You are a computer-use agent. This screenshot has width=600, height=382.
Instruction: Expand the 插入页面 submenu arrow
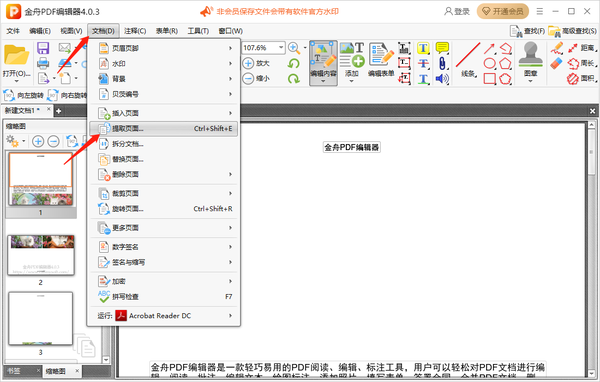pos(230,113)
